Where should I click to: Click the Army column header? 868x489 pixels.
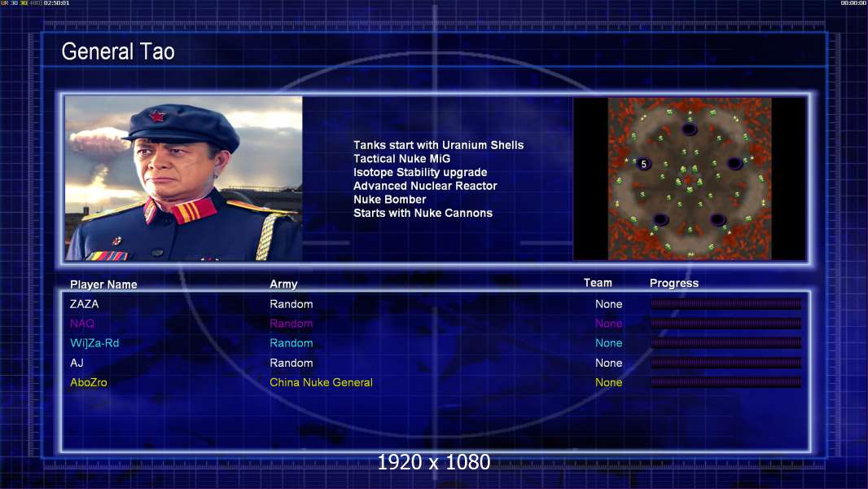[283, 284]
